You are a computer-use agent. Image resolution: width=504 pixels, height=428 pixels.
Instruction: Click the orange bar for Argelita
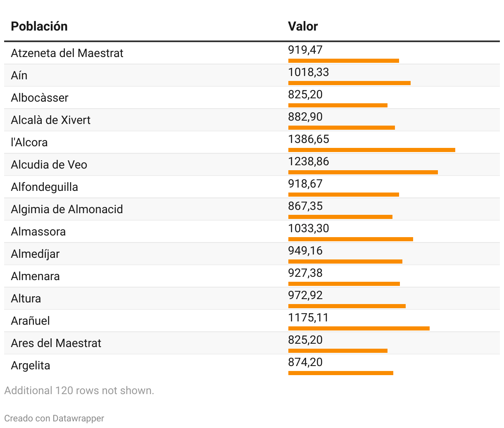(x=340, y=373)
